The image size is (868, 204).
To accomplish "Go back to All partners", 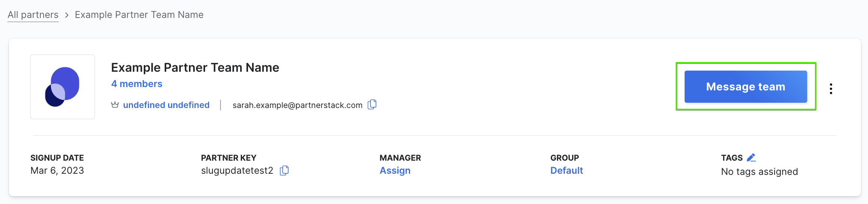I will pos(33,15).
